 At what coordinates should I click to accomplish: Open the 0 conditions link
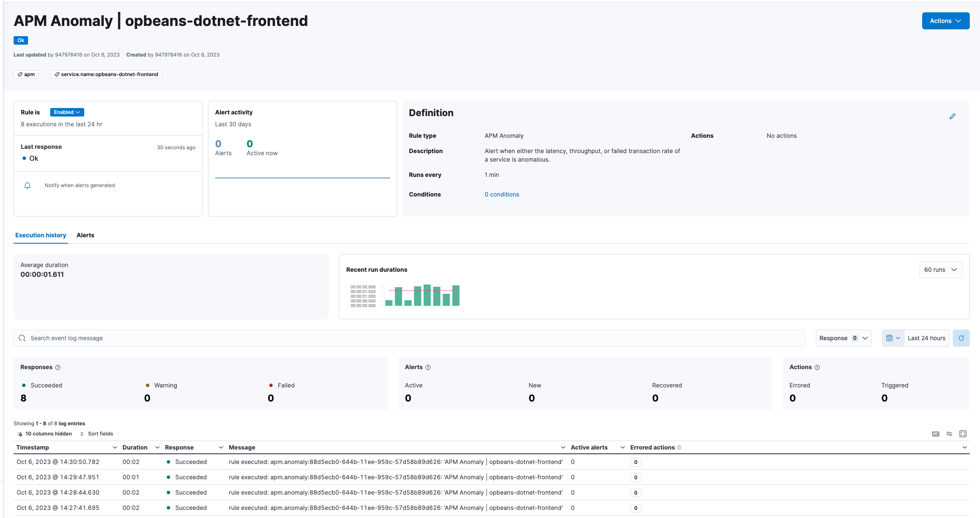coord(501,194)
